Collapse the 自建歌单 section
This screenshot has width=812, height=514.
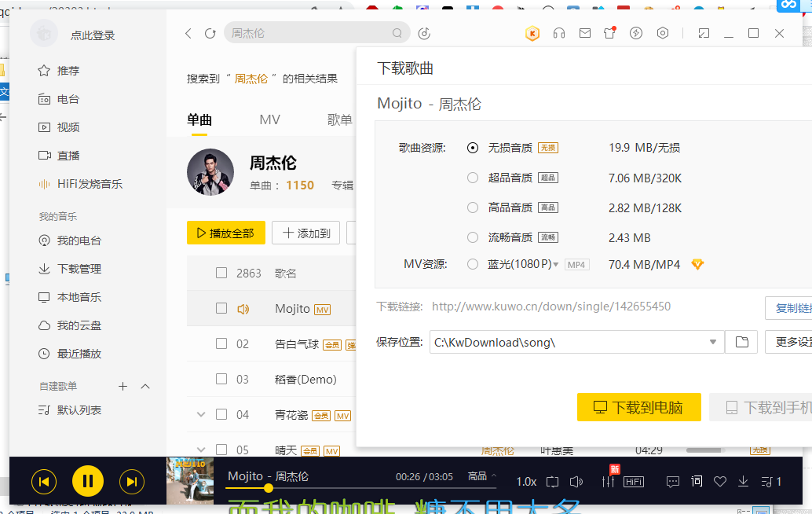(x=145, y=387)
